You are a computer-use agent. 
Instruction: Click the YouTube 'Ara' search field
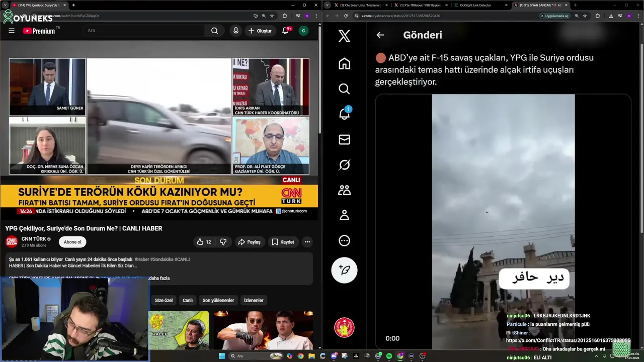pyautogui.click(x=144, y=31)
